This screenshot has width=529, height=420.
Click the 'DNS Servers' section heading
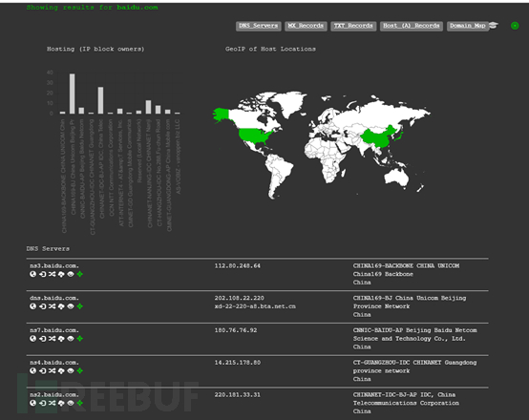(48, 248)
